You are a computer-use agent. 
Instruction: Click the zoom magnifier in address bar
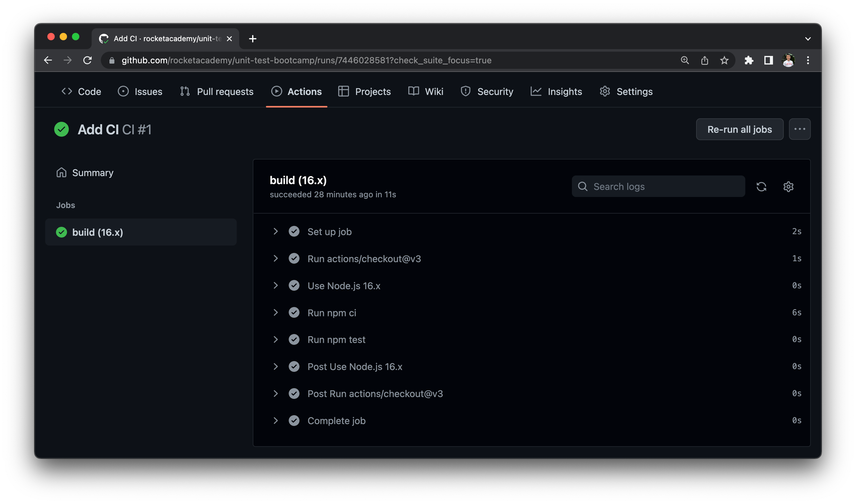coord(684,60)
